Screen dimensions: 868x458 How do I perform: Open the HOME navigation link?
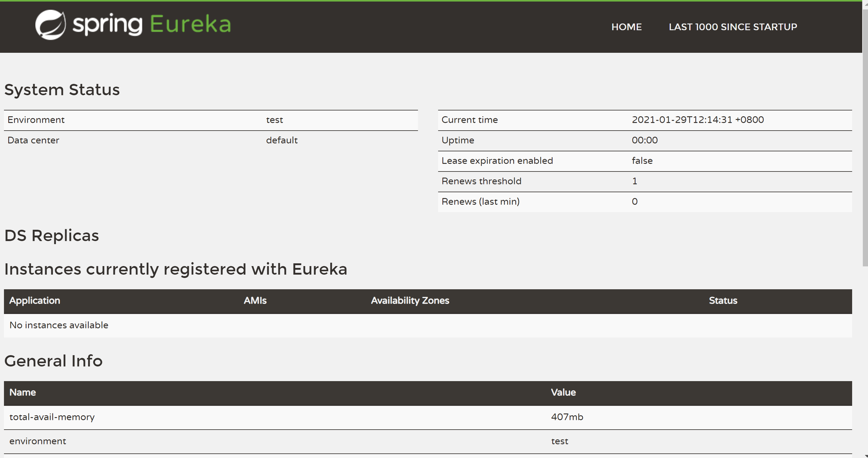tap(626, 27)
